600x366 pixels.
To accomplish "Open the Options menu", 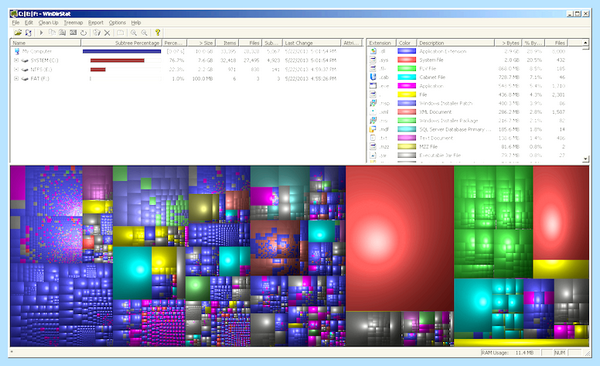I will click(117, 23).
